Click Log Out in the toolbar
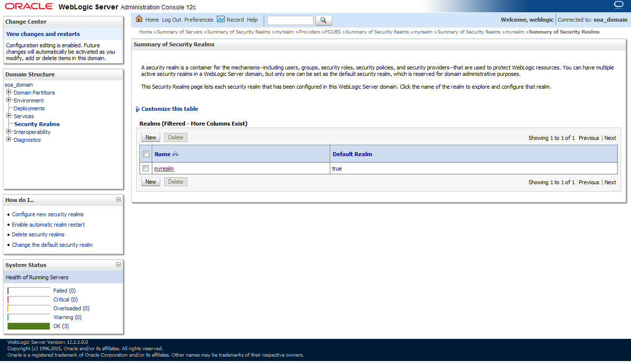The height and width of the screenshot is (364, 631). (x=172, y=20)
